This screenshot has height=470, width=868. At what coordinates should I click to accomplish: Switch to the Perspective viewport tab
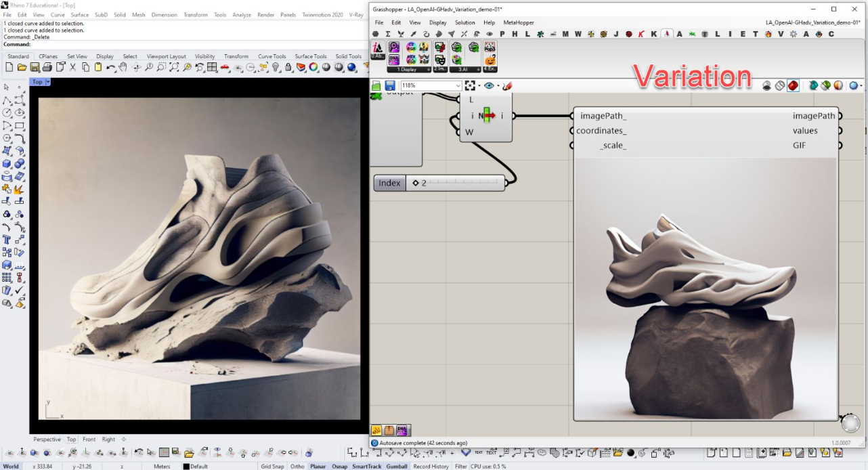point(47,440)
